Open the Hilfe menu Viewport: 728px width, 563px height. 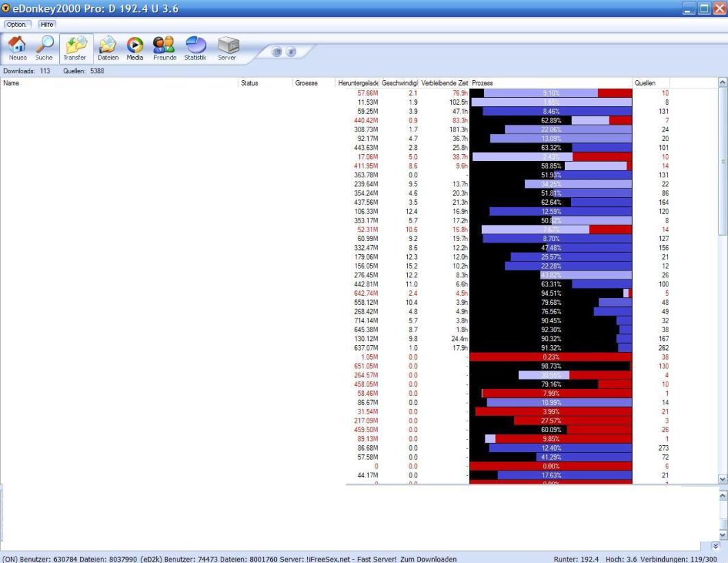pyautogui.click(x=47, y=25)
